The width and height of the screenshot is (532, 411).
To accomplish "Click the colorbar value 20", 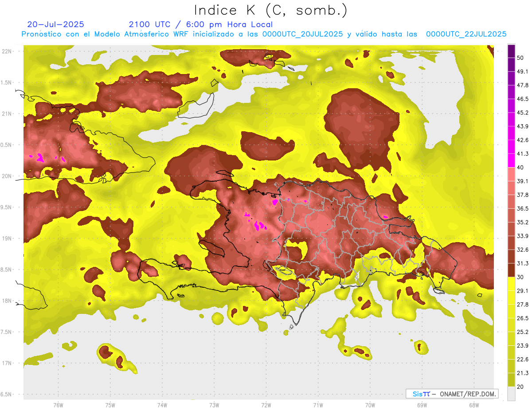I will point(521,387).
